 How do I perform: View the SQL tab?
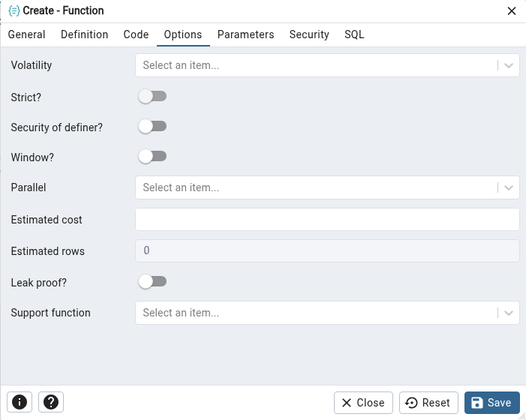[354, 34]
